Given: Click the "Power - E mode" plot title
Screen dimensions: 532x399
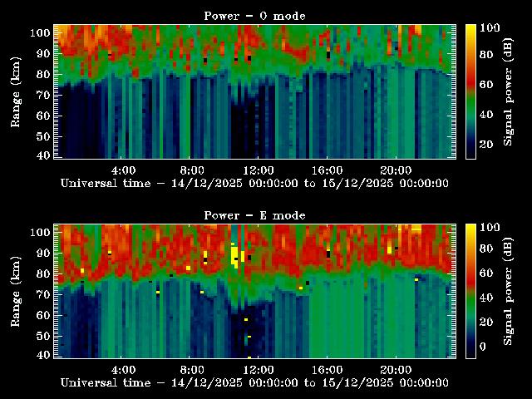Looking at the screenshot, I should (254, 215).
